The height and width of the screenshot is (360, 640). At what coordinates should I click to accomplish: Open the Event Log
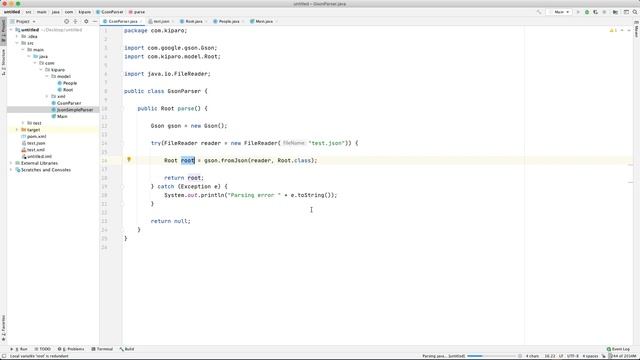coord(618,349)
